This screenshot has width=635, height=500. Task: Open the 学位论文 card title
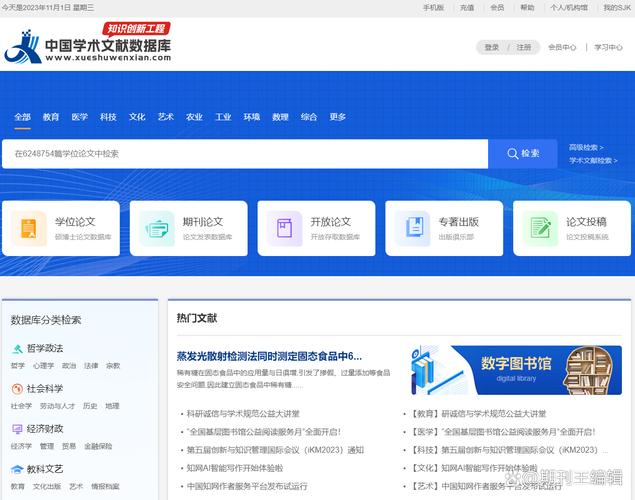tap(75, 222)
